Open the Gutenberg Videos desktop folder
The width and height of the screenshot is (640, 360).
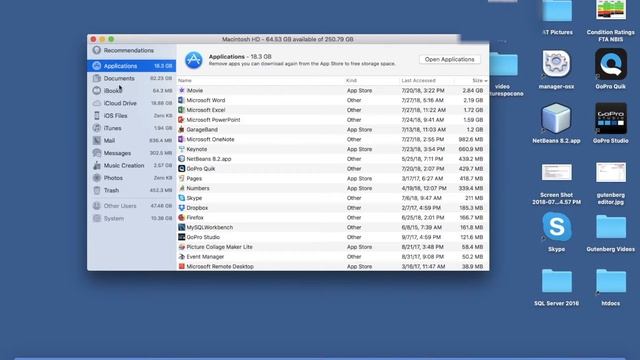pyautogui.click(x=611, y=227)
